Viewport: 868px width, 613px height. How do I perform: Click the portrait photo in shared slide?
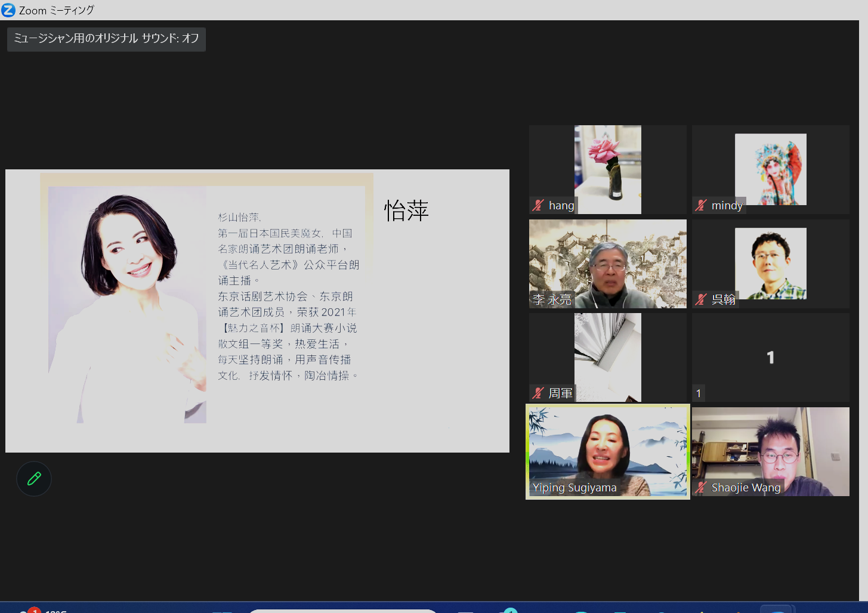point(127,304)
